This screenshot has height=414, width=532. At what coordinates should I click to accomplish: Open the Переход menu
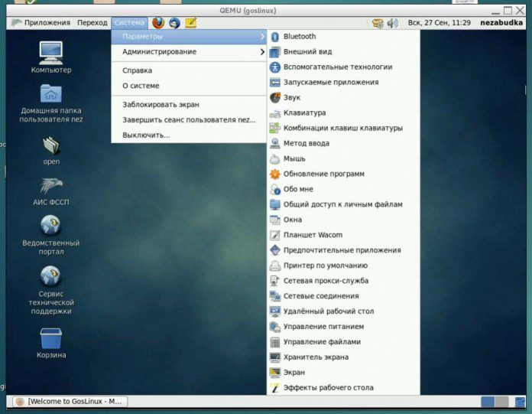tap(92, 23)
